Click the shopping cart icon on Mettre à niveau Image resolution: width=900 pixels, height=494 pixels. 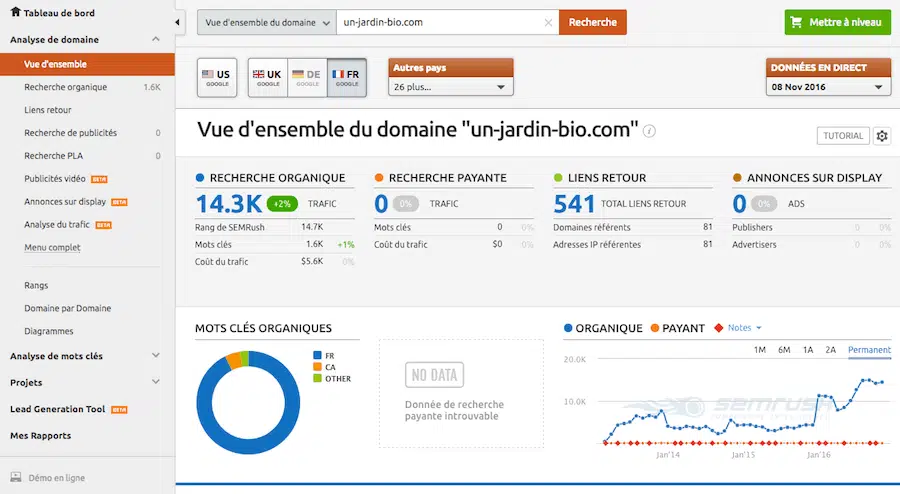coord(797,22)
